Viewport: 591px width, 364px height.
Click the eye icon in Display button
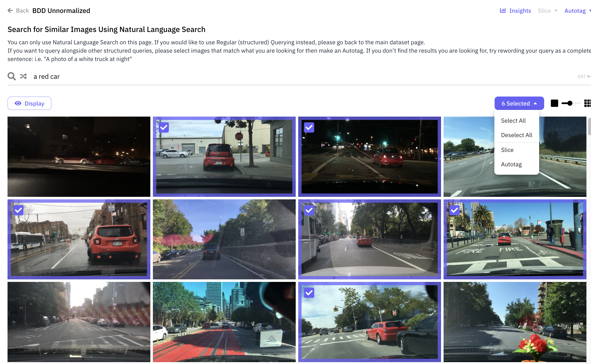[x=18, y=103]
